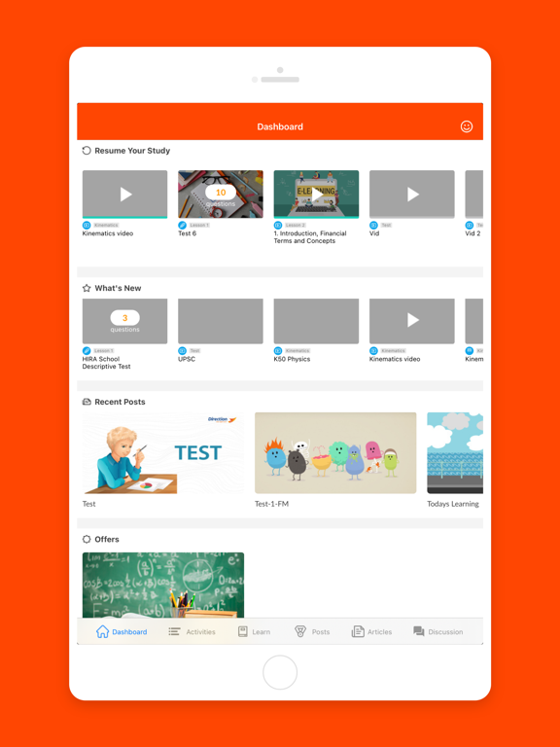Click the Dashboard title in the header

[280, 126]
